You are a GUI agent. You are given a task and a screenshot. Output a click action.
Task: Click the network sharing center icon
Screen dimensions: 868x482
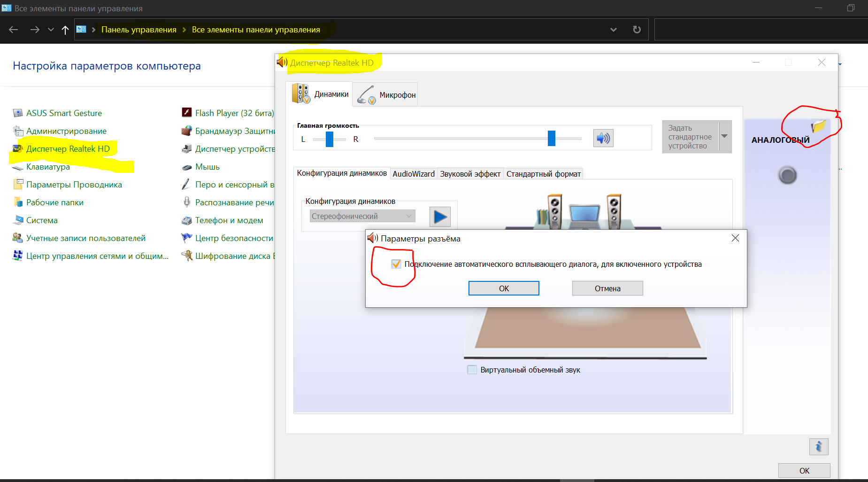pyautogui.click(x=18, y=256)
